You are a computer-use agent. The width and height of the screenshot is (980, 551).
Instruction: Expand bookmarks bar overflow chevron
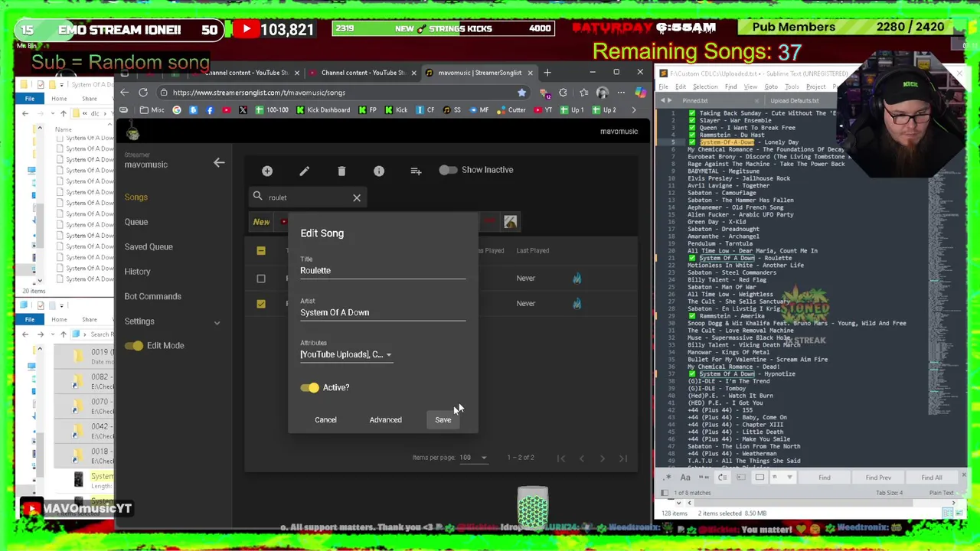(x=633, y=109)
